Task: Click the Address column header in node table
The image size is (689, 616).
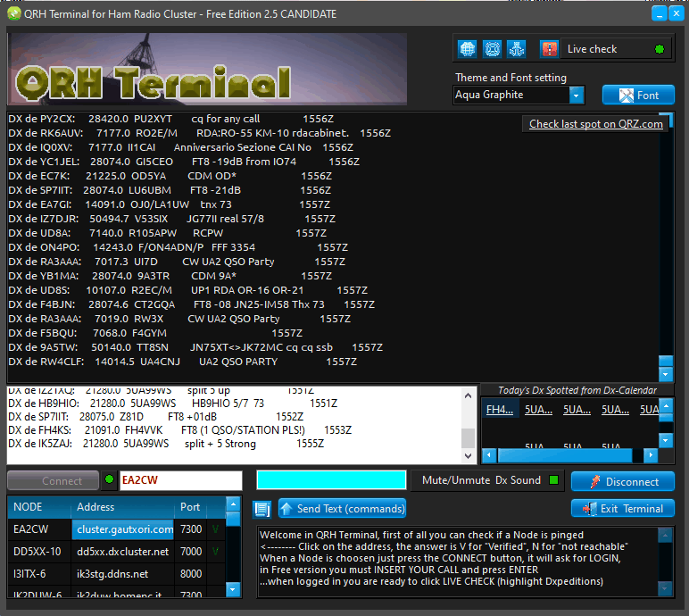Action: click(122, 507)
